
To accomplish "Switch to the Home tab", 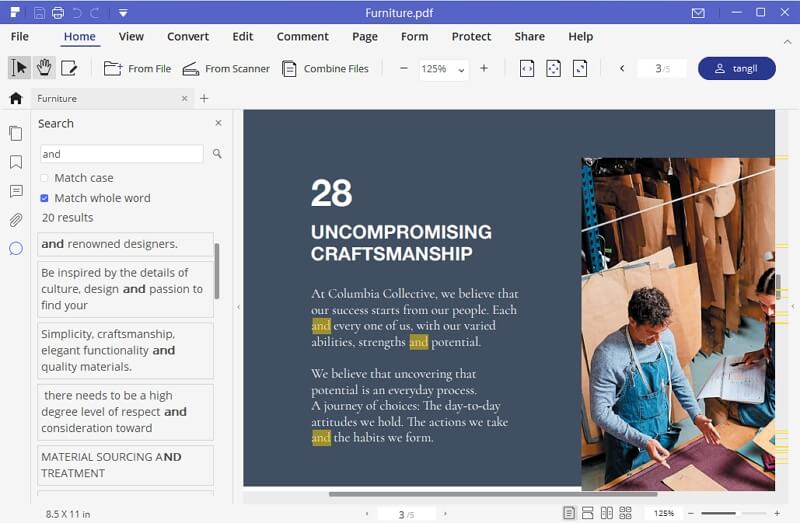I will [80, 37].
